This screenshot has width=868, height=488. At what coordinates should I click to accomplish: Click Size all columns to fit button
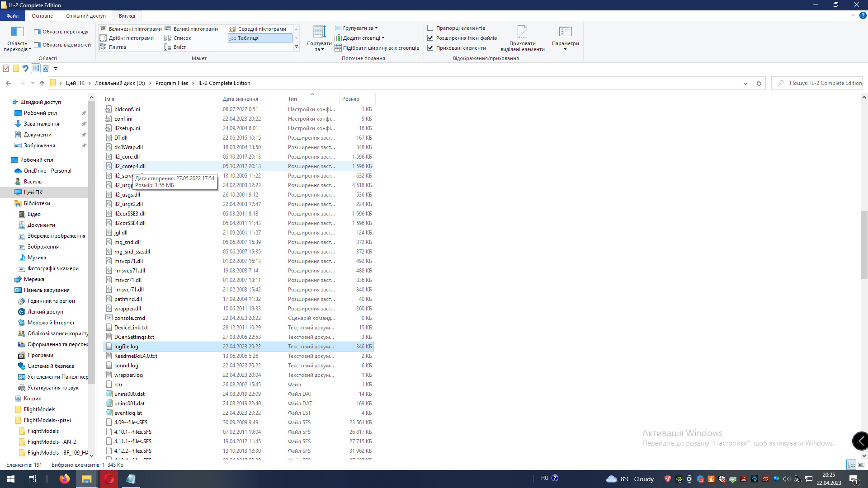[377, 48]
